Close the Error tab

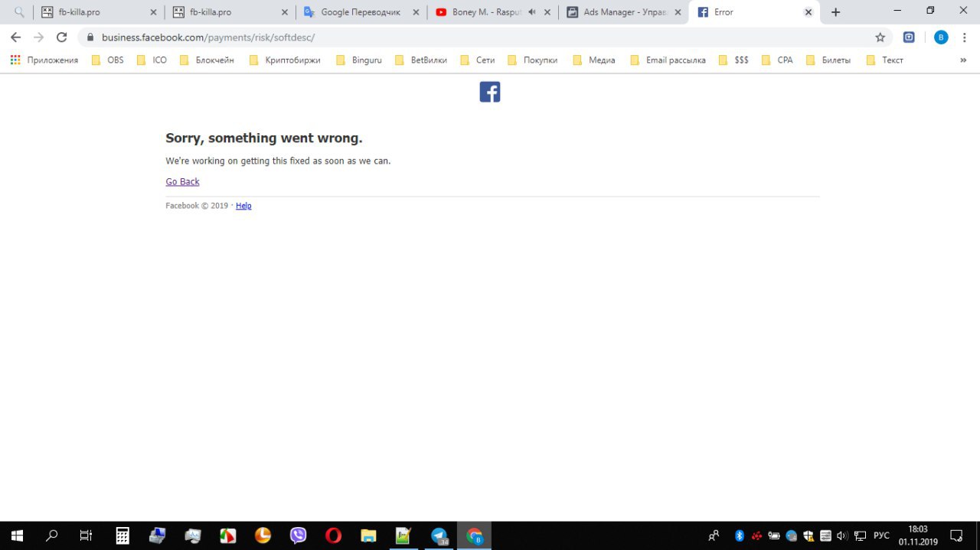[808, 12]
